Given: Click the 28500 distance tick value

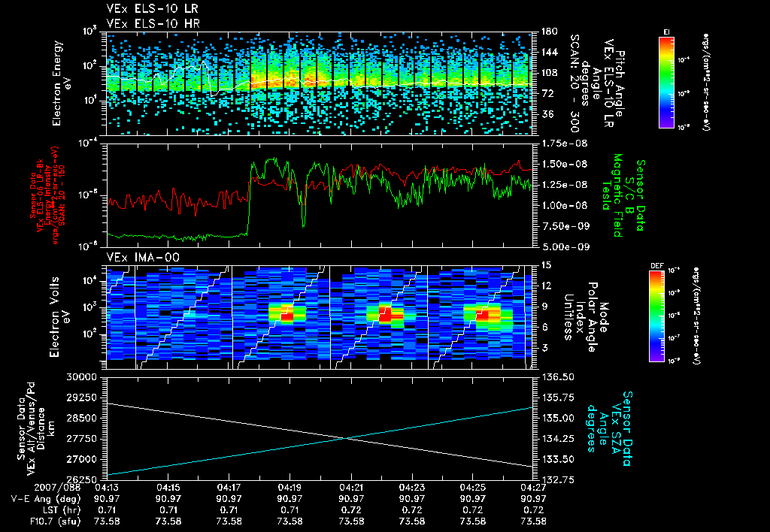Looking at the screenshot, I should point(81,418).
